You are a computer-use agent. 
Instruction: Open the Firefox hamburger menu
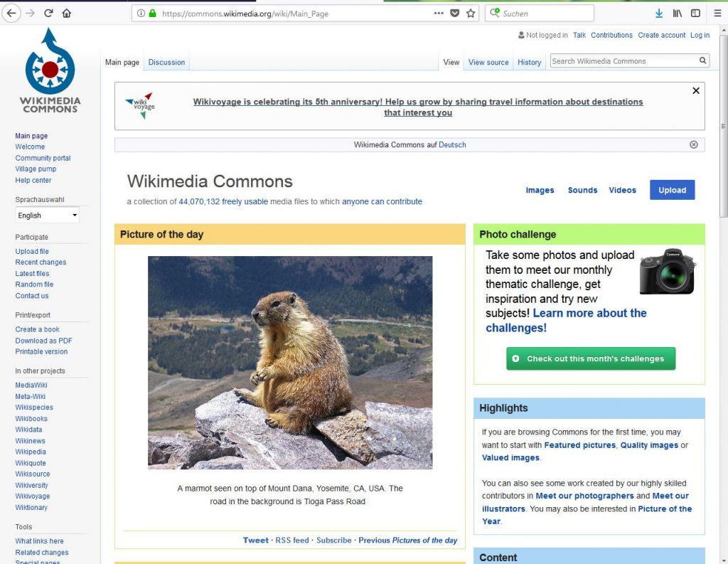pyautogui.click(x=717, y=14)
